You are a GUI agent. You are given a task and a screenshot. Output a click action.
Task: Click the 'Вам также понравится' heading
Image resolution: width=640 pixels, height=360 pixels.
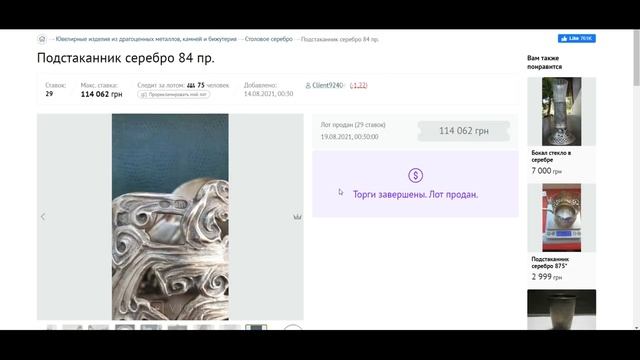pyautogui.click(x=544, y=62)
